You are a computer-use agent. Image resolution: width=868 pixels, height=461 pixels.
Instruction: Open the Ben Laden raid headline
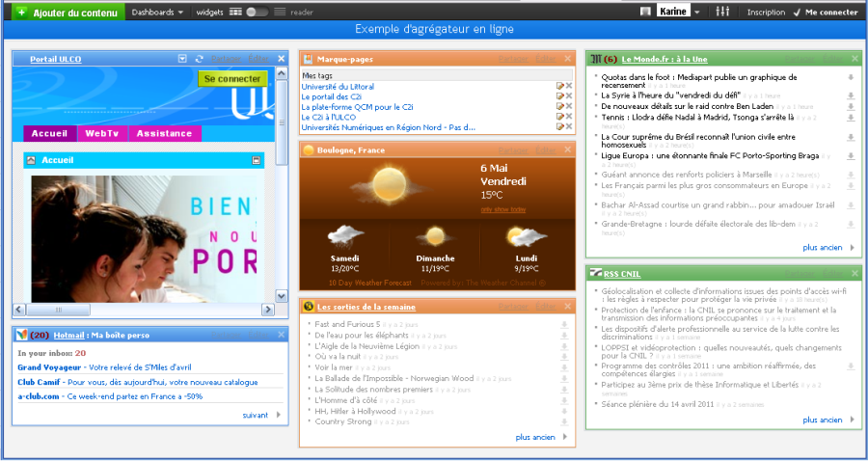pos(687,106)
